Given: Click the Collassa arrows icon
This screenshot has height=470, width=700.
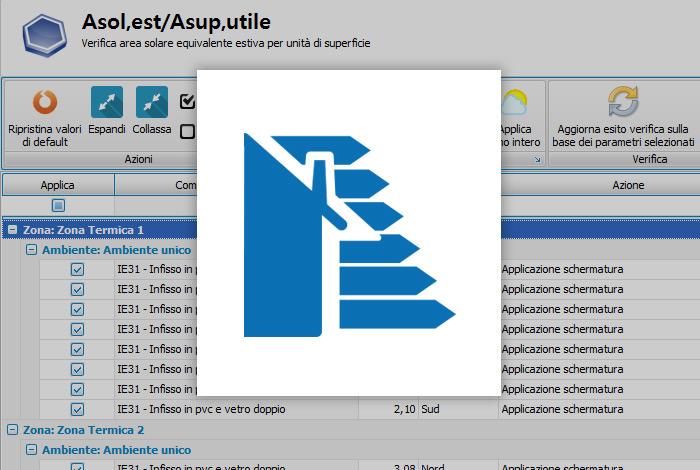Looking at the screenshot, I should tap(152, 102).
